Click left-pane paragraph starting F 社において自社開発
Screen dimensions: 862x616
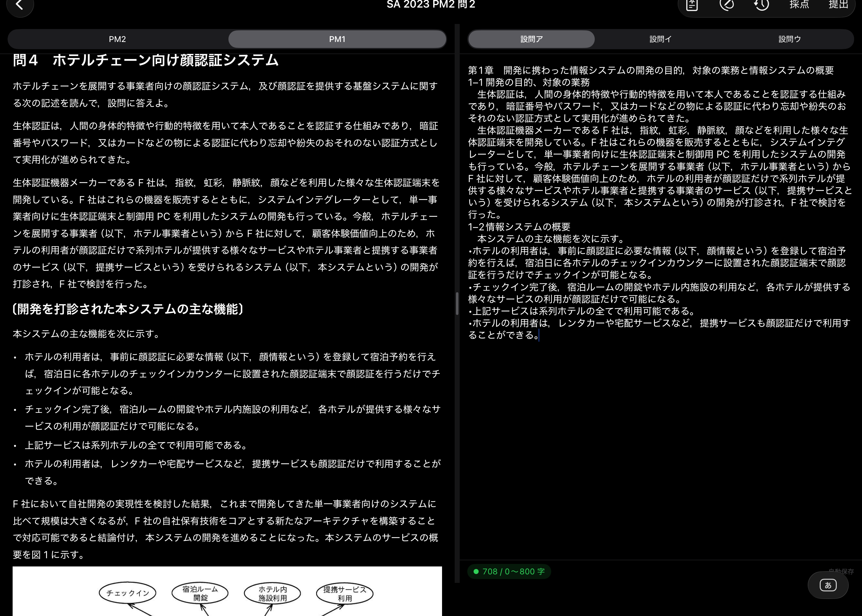point(226,529)
